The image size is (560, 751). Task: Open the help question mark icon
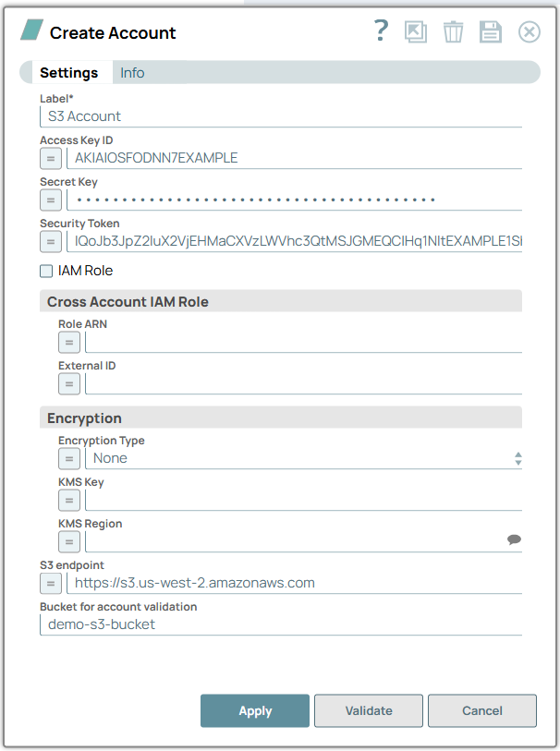coord(381,31)
